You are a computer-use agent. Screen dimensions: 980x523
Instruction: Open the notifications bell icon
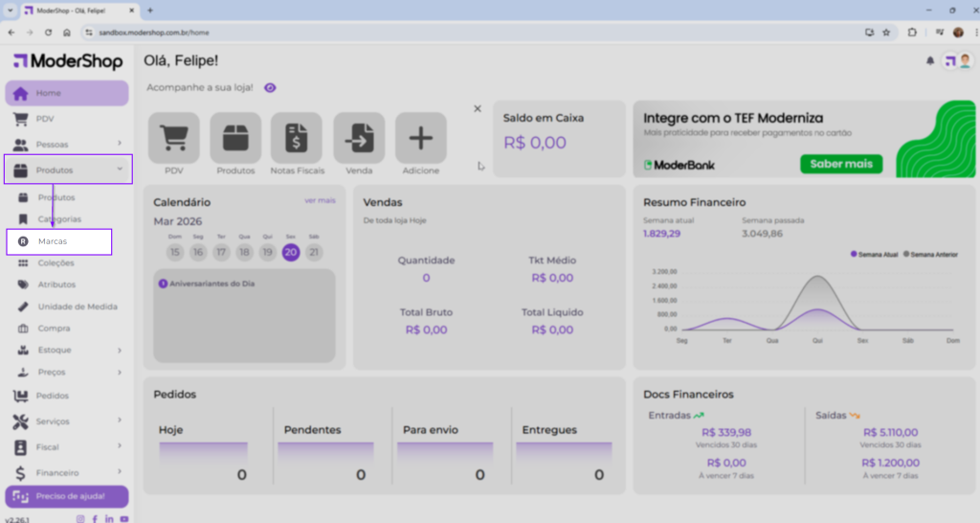tap(929, 61)
